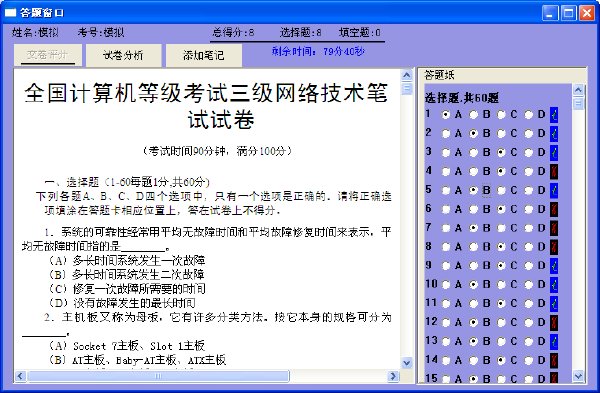Select option D for question 2
Viewport: 600px width, 393px height.
click(x=529, y=134)
